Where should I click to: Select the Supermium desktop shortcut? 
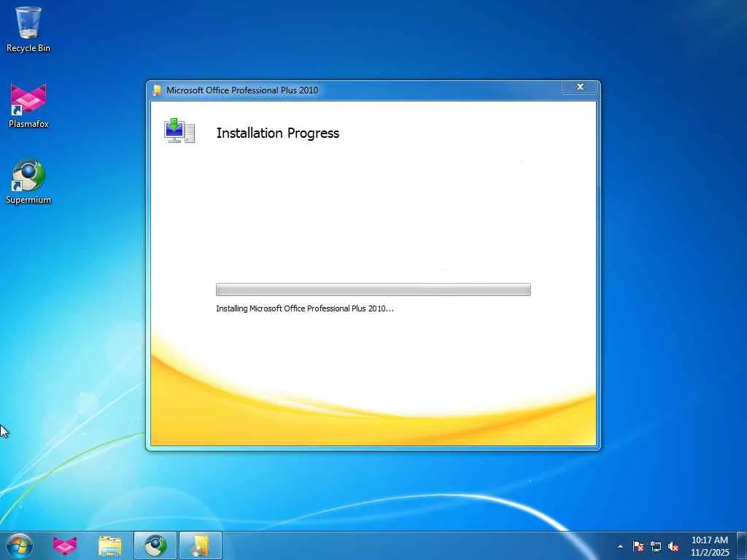click(28, 182)
